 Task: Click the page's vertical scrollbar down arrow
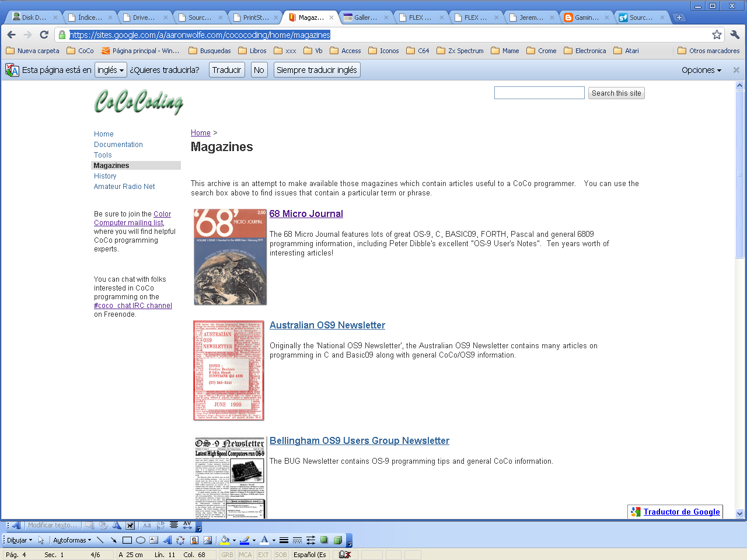pos(740,514)
